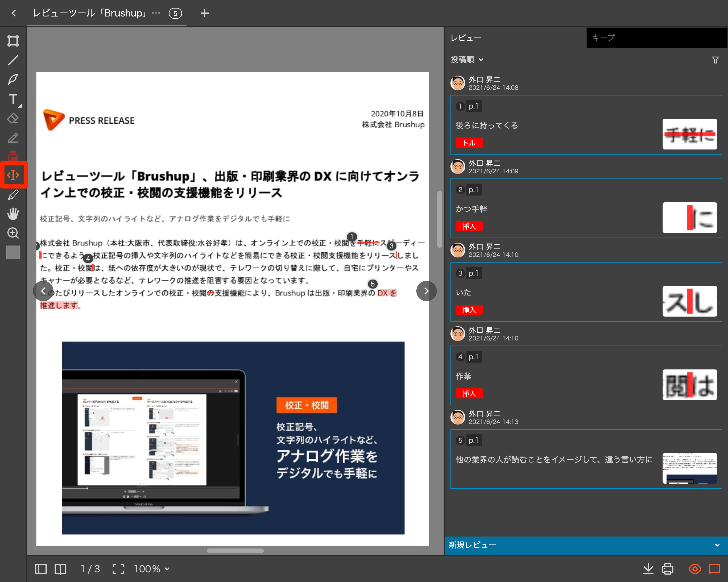This screenshot has height=582, width=728.
Task: Switch to the キープ tab
Action: pos(657,38)
